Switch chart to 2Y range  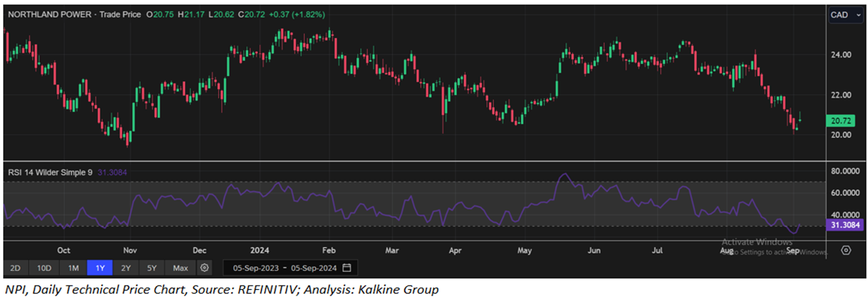[x=126, y=268]
